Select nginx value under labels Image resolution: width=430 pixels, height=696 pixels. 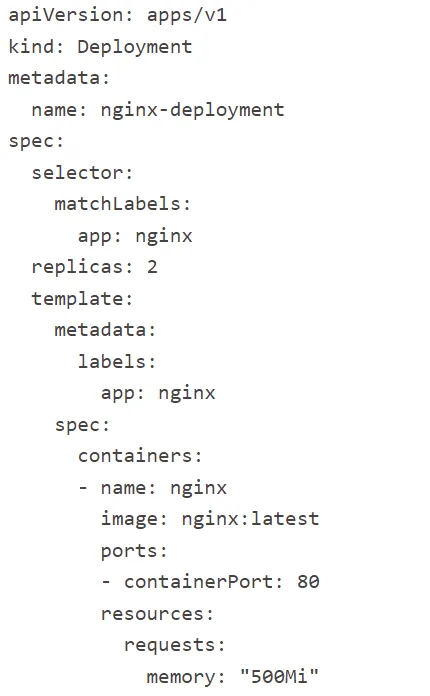pyautogui.click(x=187, y=393)
